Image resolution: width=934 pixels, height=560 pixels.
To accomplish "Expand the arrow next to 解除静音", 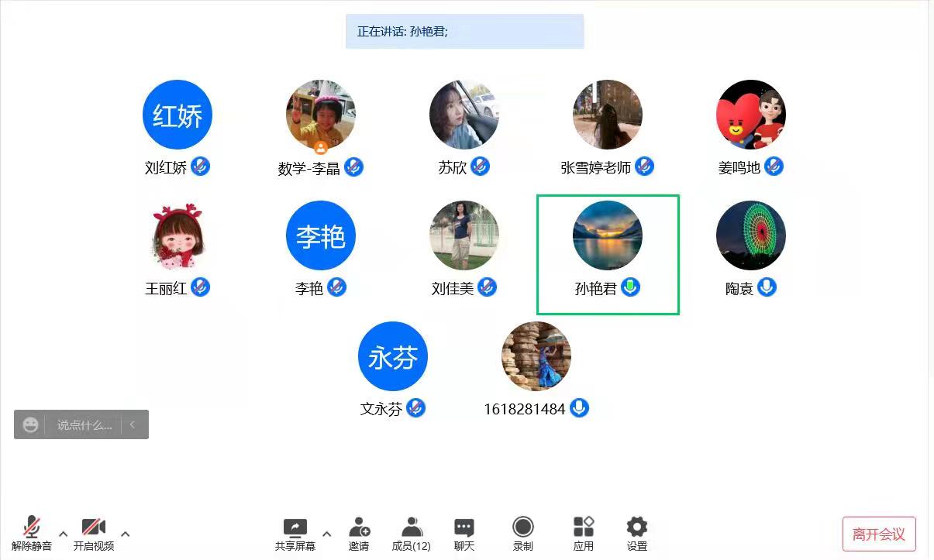I will [x=64, y=534].
